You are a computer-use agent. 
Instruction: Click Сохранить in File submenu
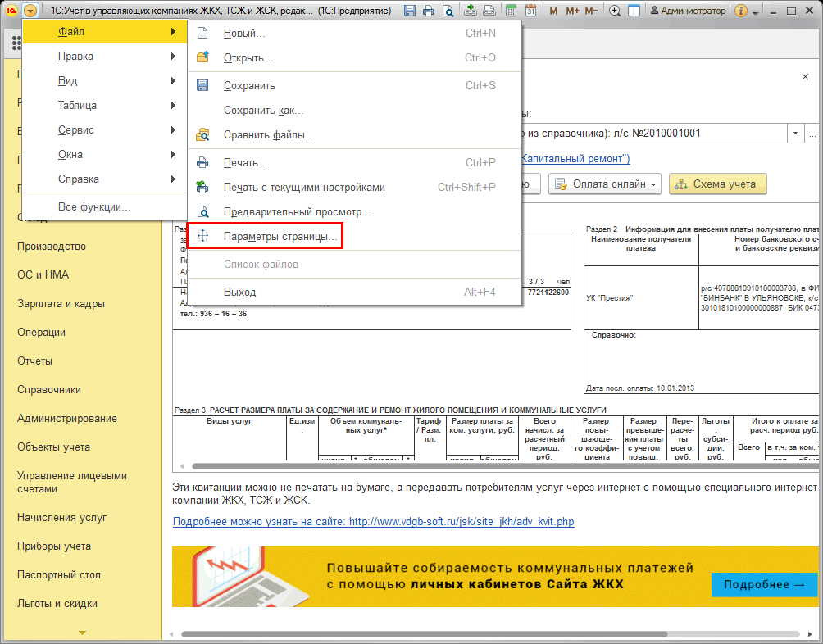tap(354, 85)
